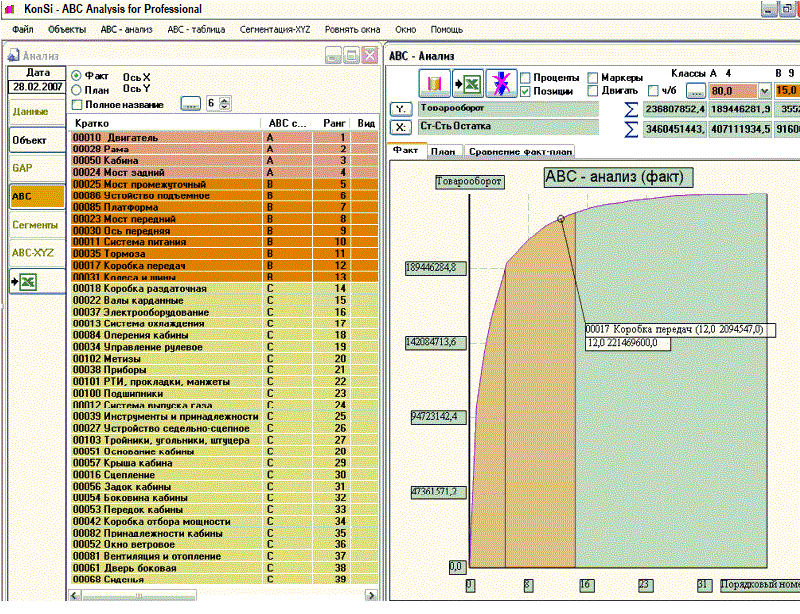
Task: Click the spinner next to value 6
Action: pyautogui.click(x=225, y=103)
